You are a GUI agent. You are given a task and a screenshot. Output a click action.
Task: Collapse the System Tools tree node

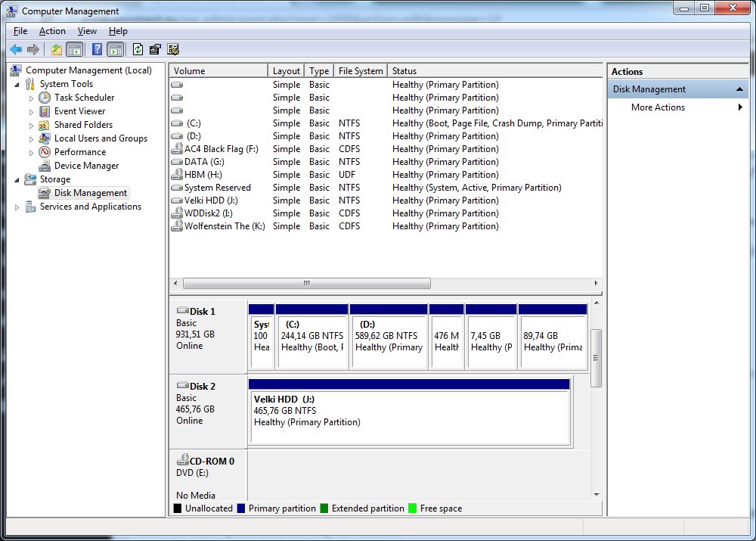pyautogui.click(x=17, y=84)
